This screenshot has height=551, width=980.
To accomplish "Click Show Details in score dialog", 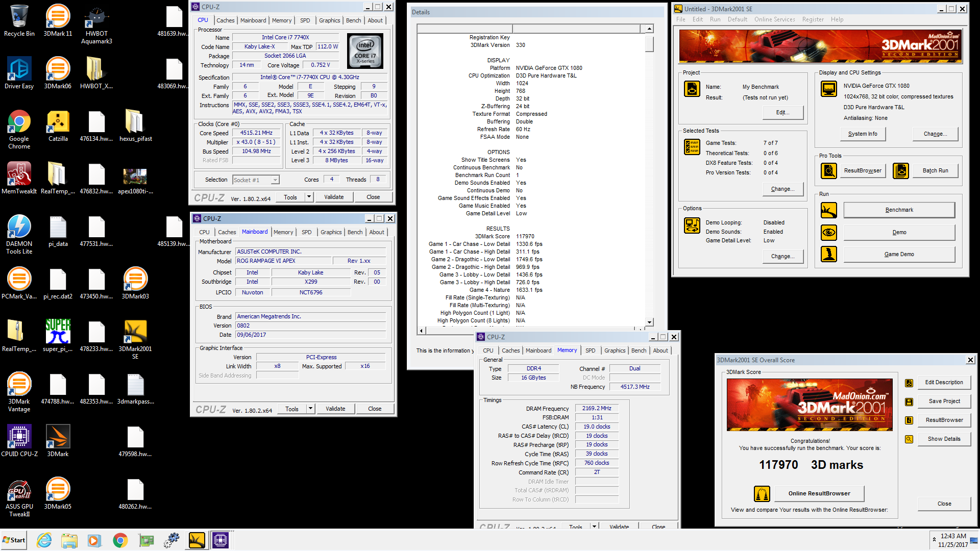I will (x=944, y=439).
